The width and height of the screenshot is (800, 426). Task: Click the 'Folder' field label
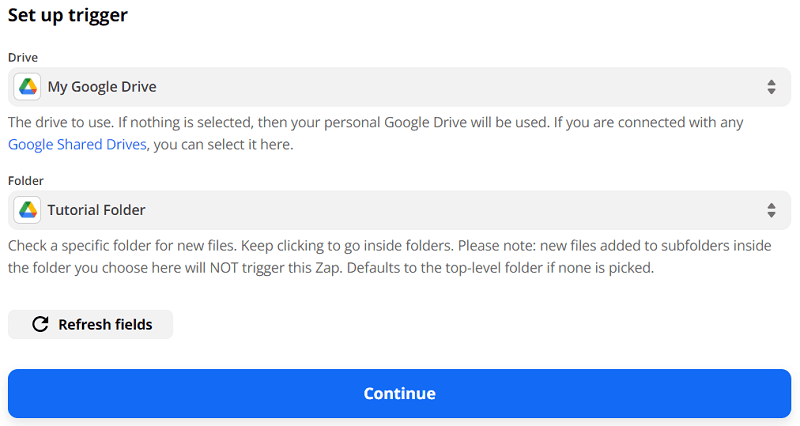(x=26, y=180)
